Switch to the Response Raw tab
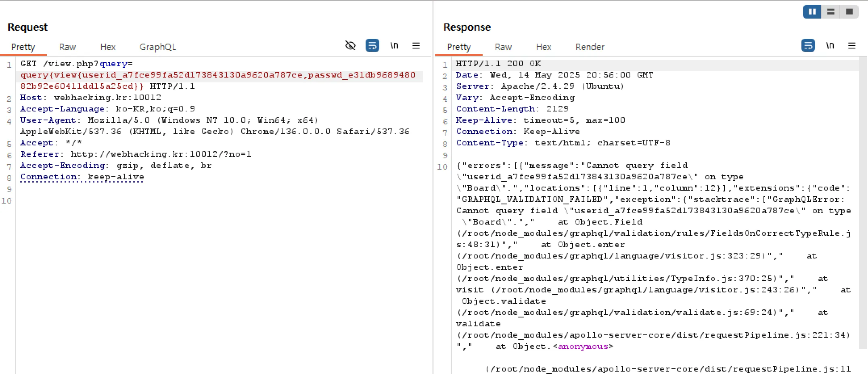 tap(503, 47)
